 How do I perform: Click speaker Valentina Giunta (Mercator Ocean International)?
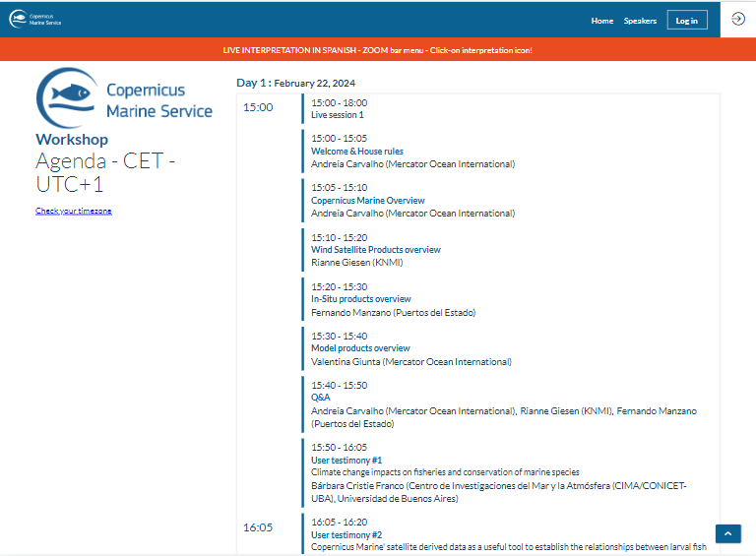[411, 362]
